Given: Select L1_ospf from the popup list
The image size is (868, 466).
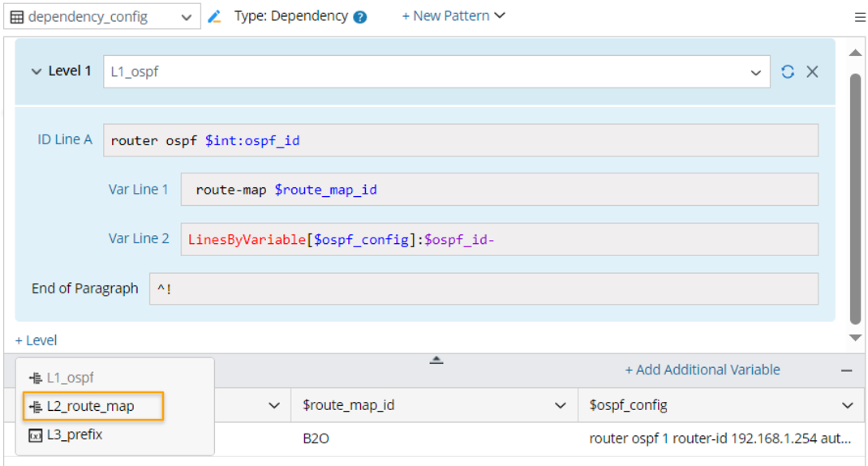Looking at the screenshot, I should [x=70, y=378].
